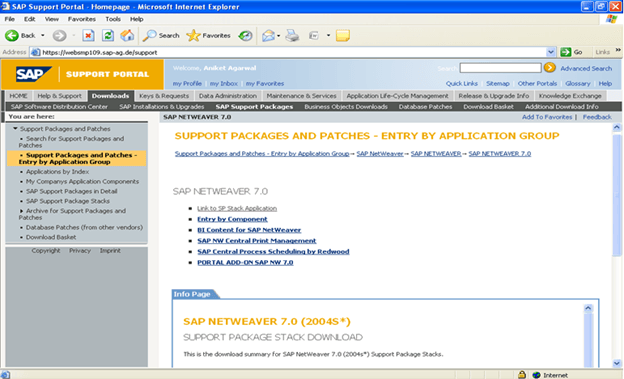624x379 pixels.
Task: Click the orange portal search go button
Action: pyautogui.click(x=550, y=68)
